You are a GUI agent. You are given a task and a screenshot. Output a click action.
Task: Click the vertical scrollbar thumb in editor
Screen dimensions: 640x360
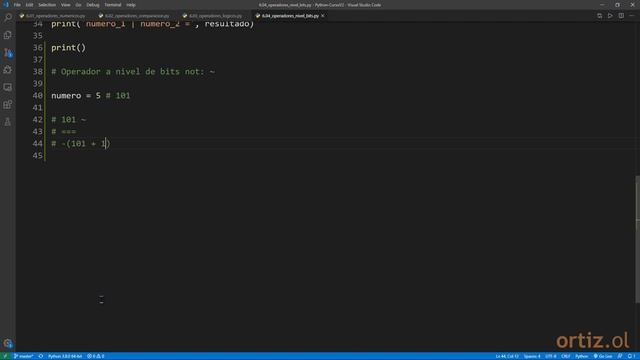click(x=638, y=239)
